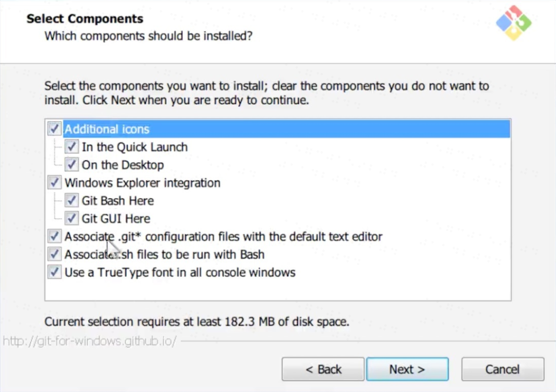The width and height of the screenshot is (556, 392).
Task: Select the On the Desktop label
Action: (x=123, y=165)
